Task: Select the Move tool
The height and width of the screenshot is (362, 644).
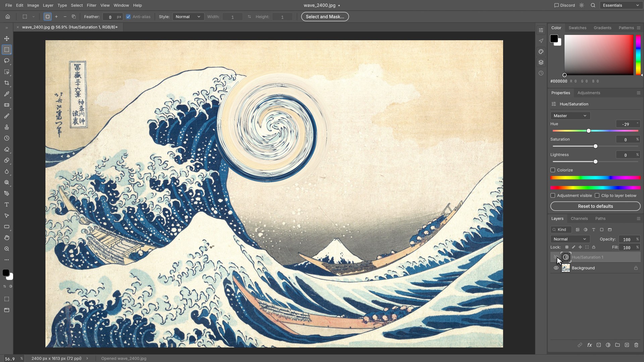Action: tap(7, 39)
